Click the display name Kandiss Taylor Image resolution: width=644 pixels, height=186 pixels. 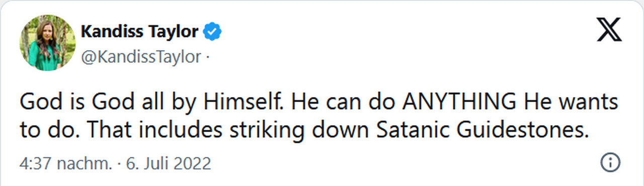point(140,32)
